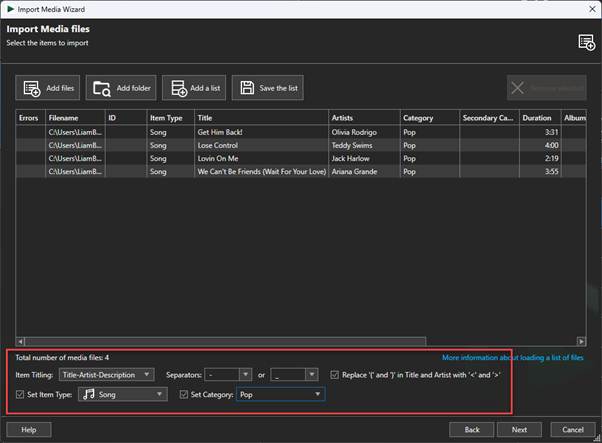This screenshot has height=443, width=602.
Task: Click the Import Media Wizard title bar icon
Action: (10, 8)
